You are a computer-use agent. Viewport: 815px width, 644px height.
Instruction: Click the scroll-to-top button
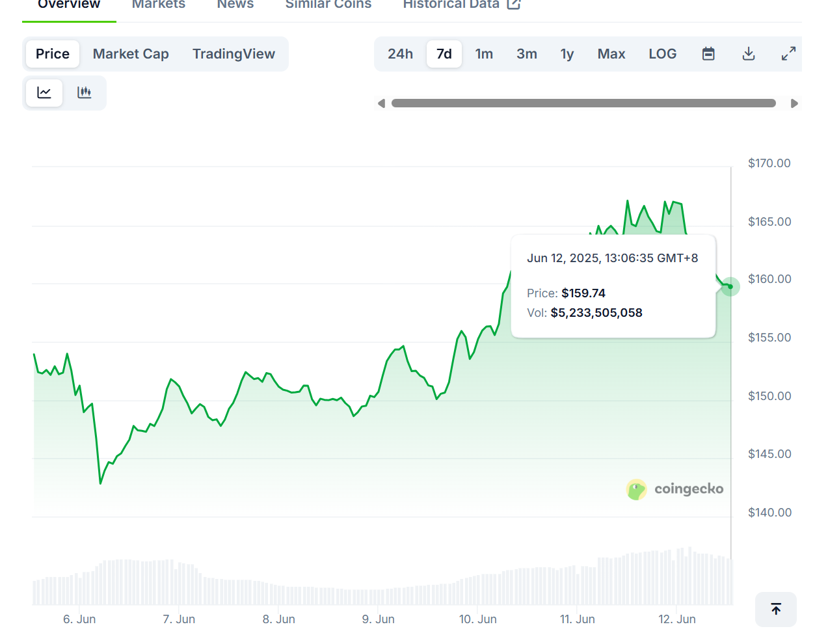[775, 610]
